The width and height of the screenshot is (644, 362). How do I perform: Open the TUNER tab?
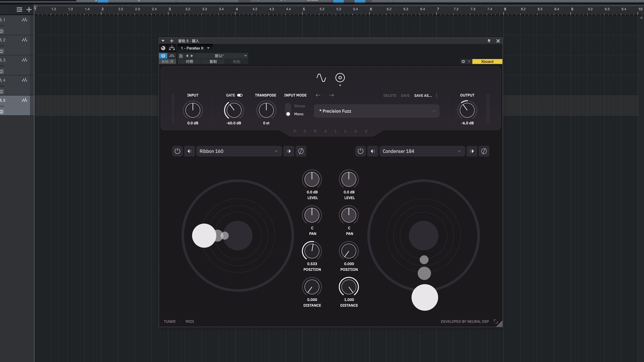coord(169,321)
